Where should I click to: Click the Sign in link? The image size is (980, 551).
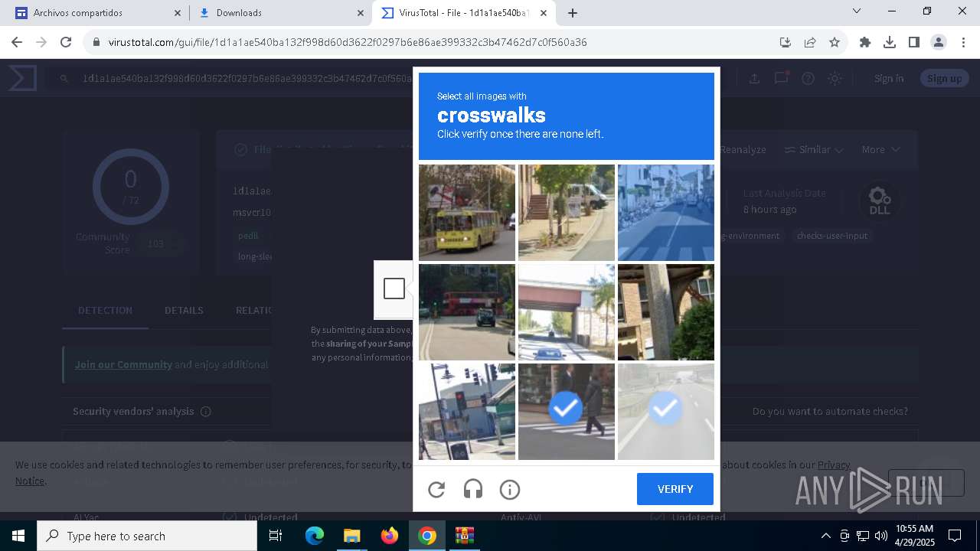click(x=889, y=78)
